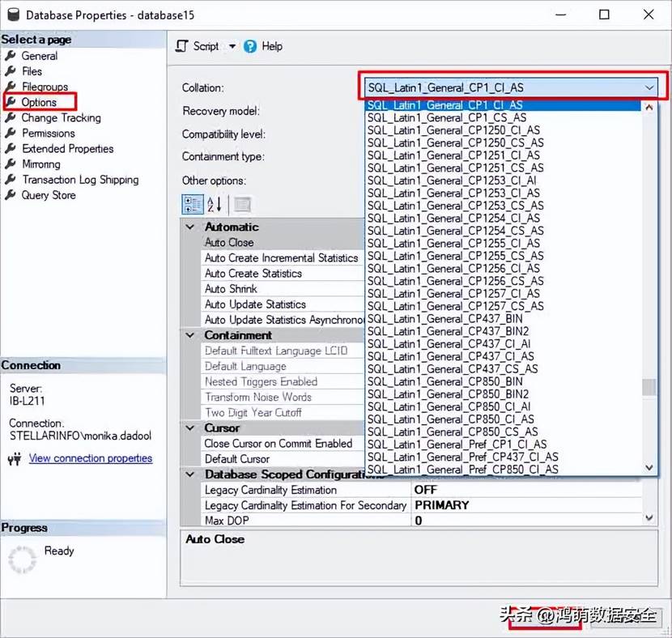
Task: Collapse the Containment category
Action: [x=190, y=335]
